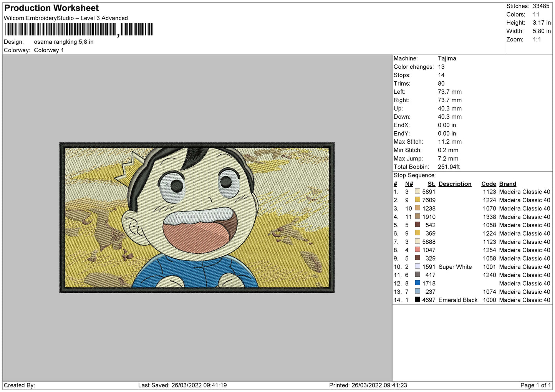This screenshot has height=392, width=555.
Task: Click the Emerald Black color swatch
Action: click(417, 299)
